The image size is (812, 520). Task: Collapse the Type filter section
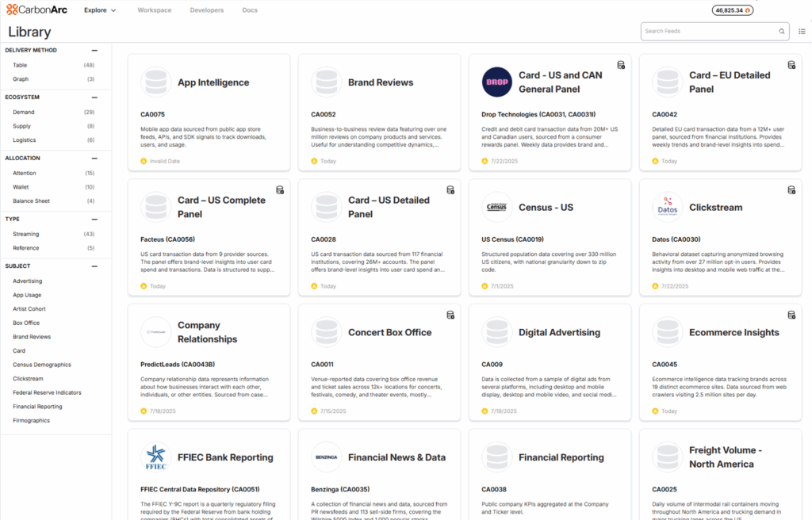click(94, 220)
